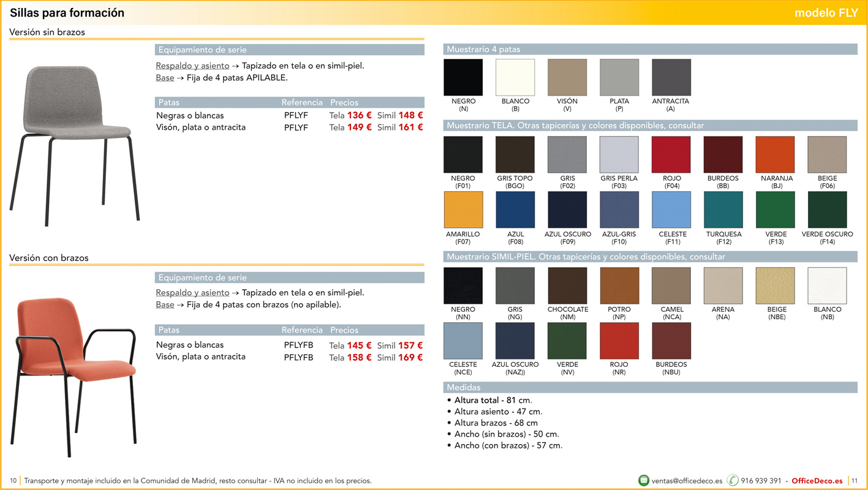Click the 136 € Tela price
This screenshot has height=490, width=868.
[360, 115]
